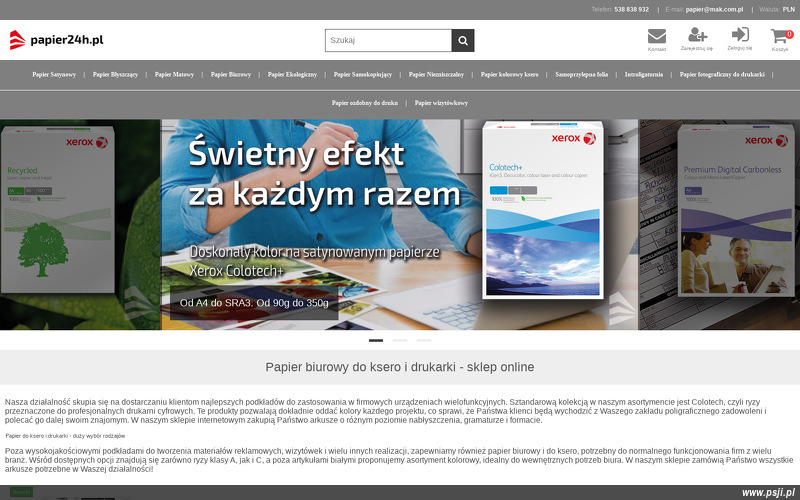
Task: Click the papier24h.pl logo
Action: pyautogui.click(x=56, y=40)
